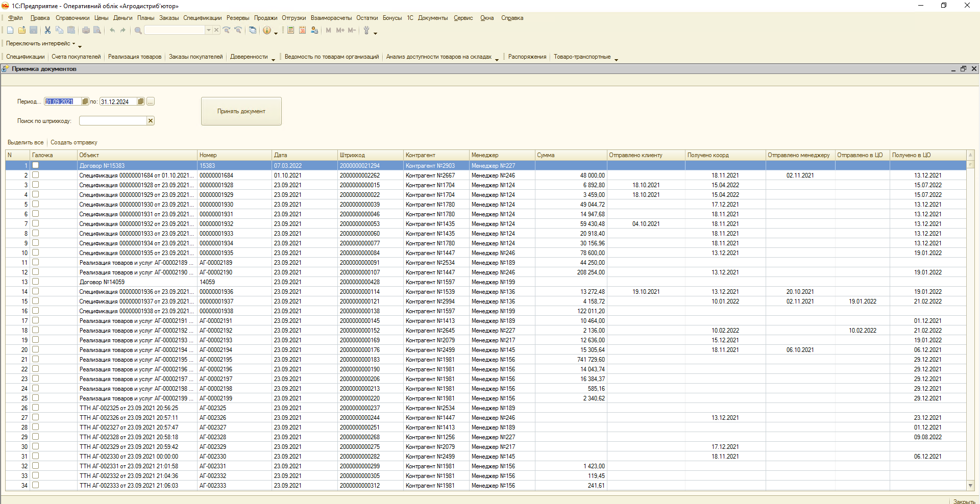Expand the Товарно-транспортные toolbar overflow arrow
The image size is (980, 504).
coord(616,60)
